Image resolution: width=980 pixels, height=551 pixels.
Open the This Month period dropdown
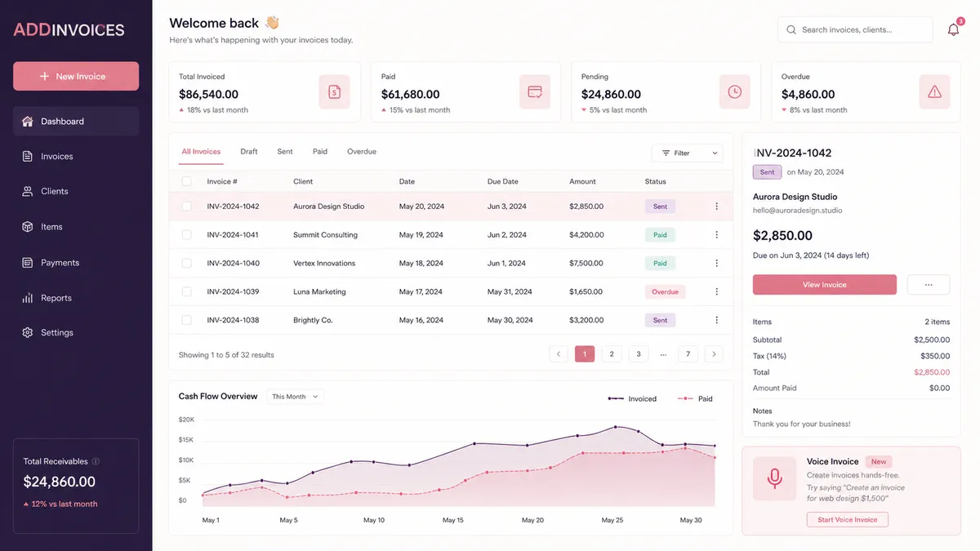click(x=295, y=397)
